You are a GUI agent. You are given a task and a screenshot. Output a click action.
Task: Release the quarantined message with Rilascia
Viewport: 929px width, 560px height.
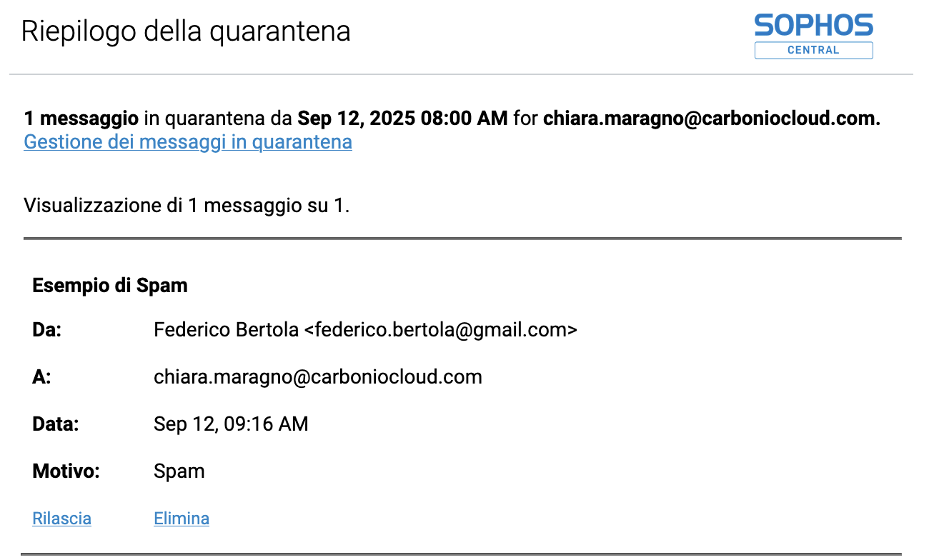click(x=61, y=519)
